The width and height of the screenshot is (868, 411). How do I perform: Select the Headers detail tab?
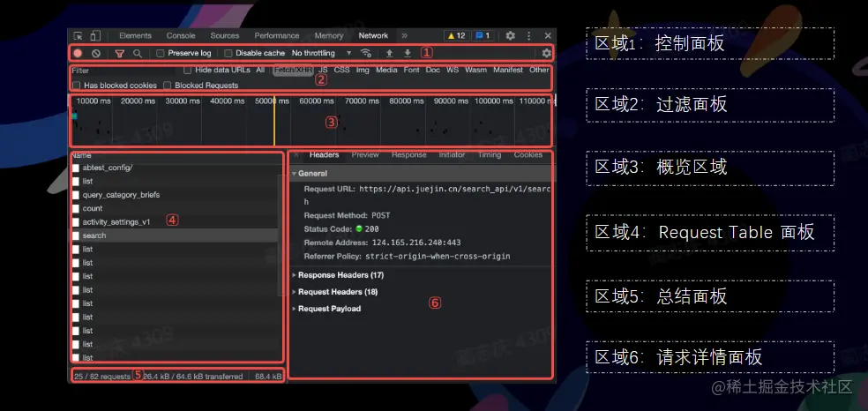click(x=324, y=155)
